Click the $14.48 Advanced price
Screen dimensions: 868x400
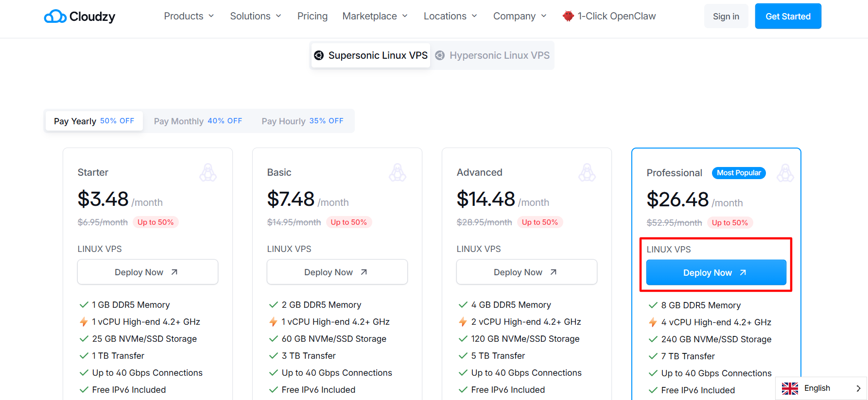(x=486, y=199)
